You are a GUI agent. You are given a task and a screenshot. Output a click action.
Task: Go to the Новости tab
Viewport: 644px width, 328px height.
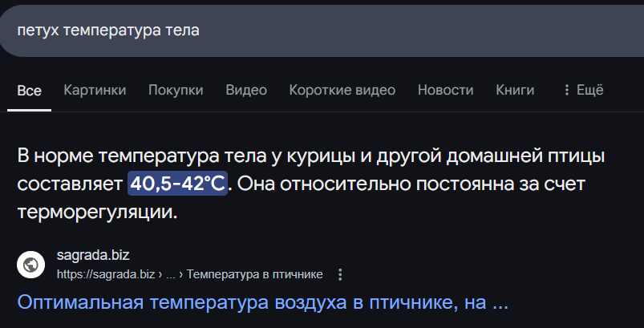click(446, 90)
